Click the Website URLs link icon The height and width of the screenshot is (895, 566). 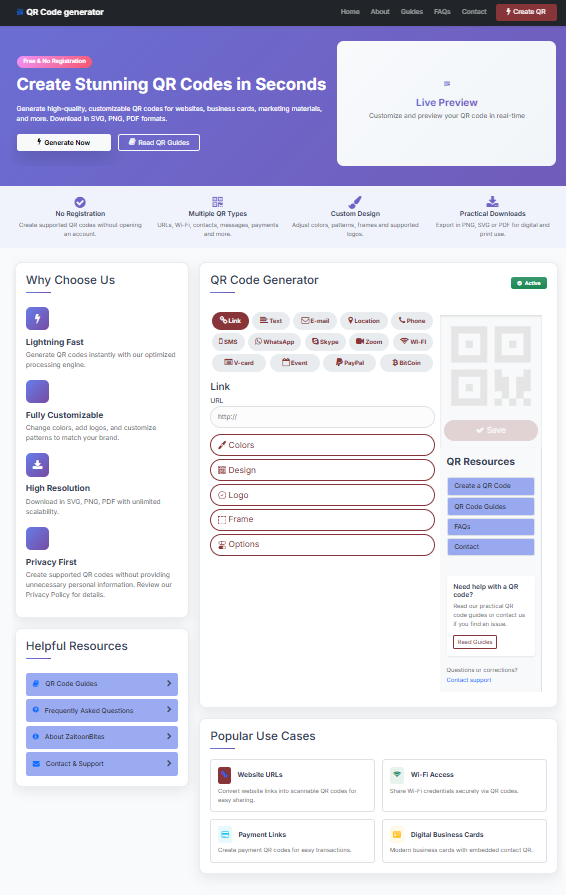pos(225,775)
